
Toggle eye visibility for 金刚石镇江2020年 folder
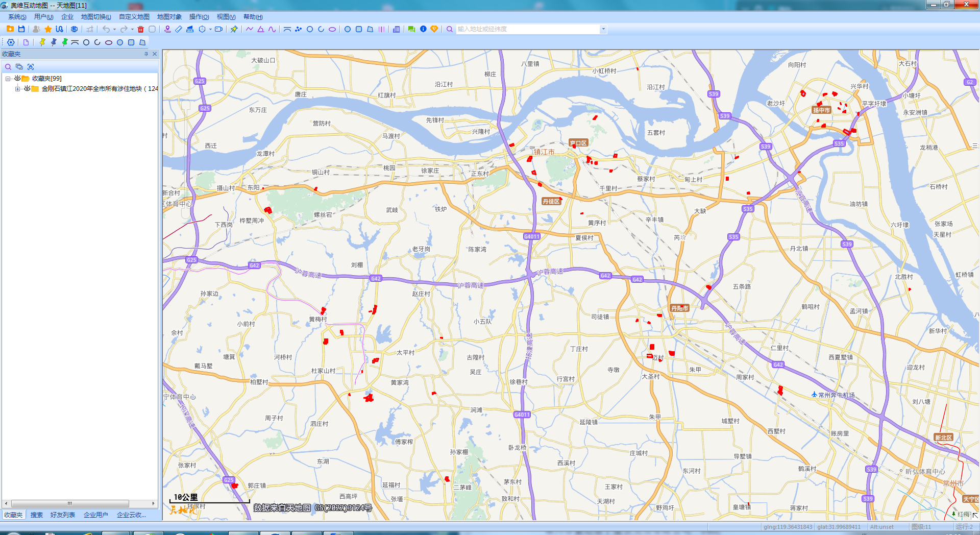pos(27,88)
